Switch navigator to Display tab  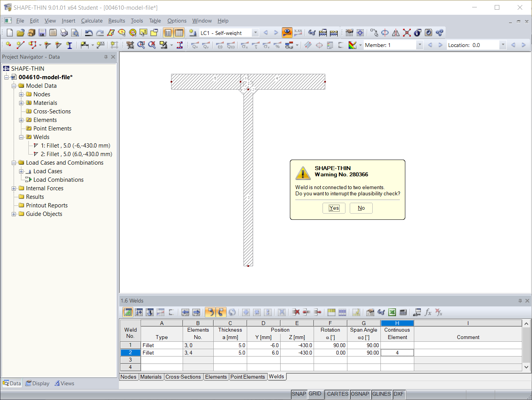pos(38,383)
